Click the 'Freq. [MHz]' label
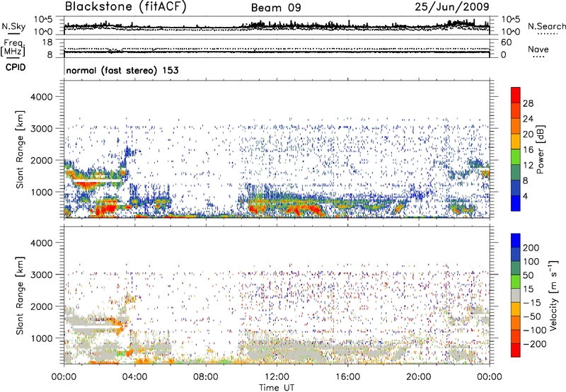 13,48
